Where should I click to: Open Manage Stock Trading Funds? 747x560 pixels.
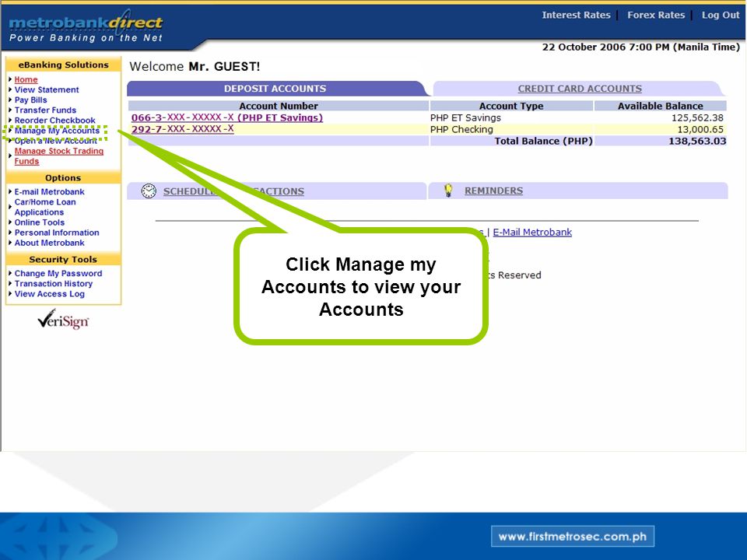(58, 156)
